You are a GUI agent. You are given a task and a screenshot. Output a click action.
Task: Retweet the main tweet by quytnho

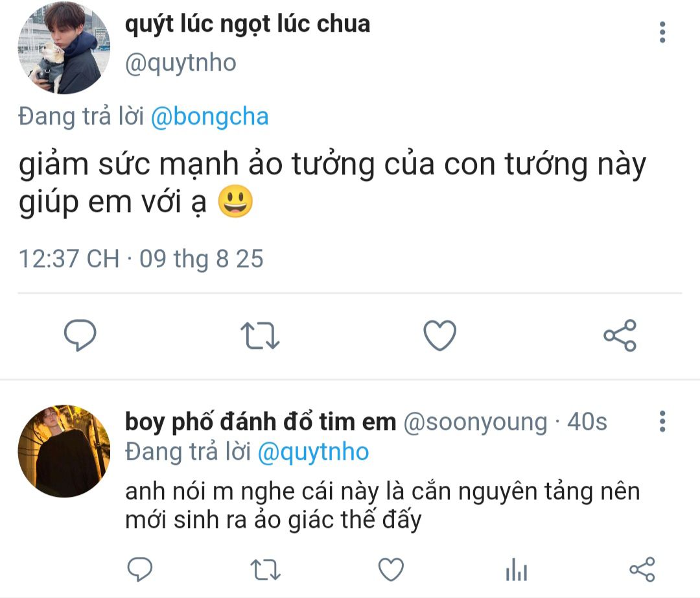click(x=260, y=335)
